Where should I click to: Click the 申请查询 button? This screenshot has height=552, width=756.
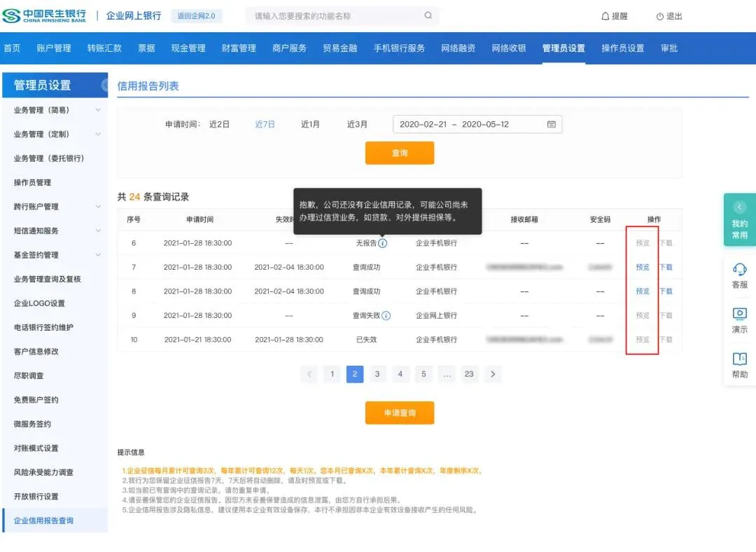click(x=399, y=413)
